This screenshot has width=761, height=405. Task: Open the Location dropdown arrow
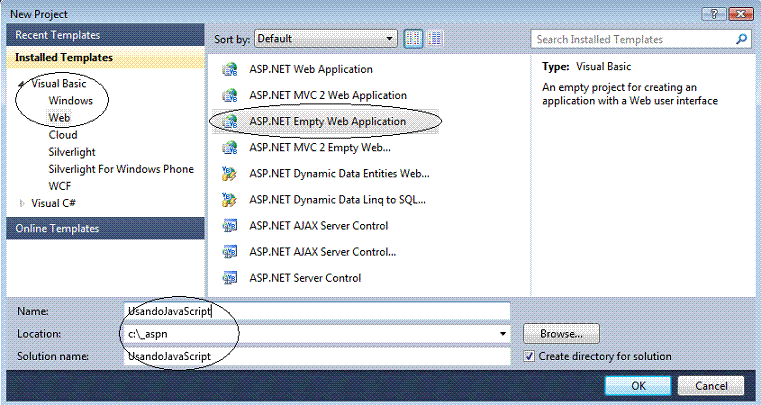[x=503, y=334]
